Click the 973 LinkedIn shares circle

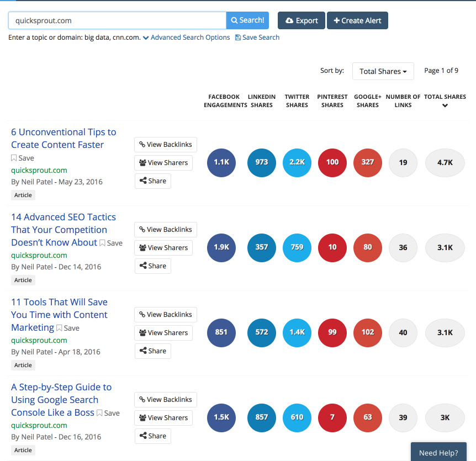click(x=262, y=163)
